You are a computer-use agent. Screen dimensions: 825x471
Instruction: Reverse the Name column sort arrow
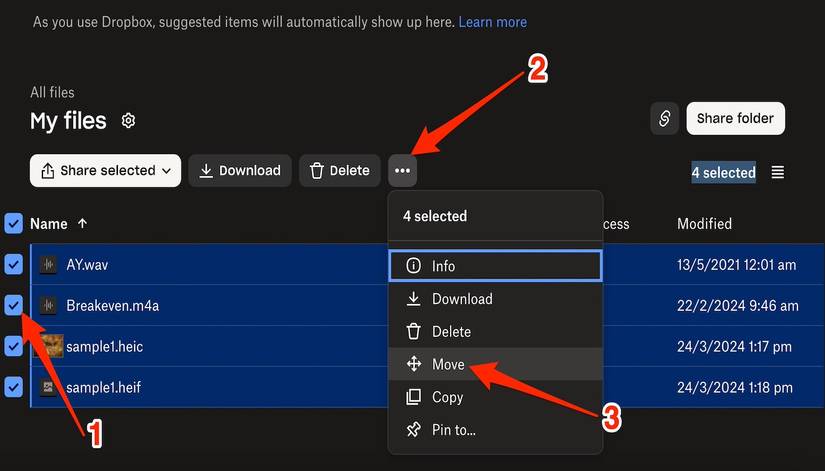[x=82, y=223]
